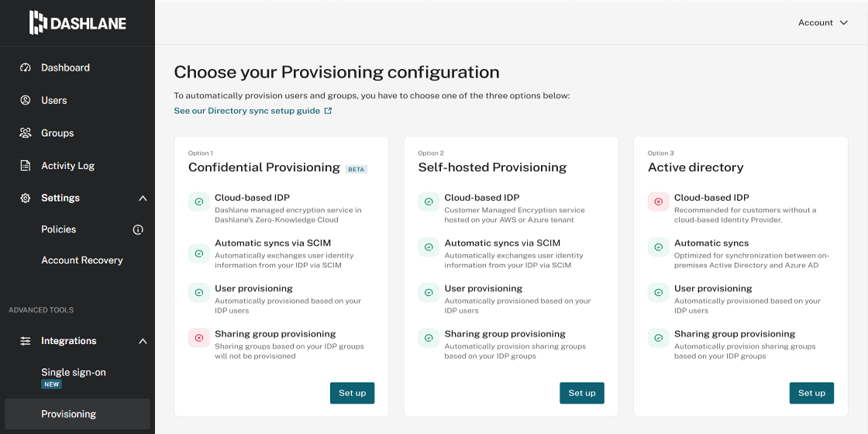The height and width of the screenshot is (434, 868).
Task: Click the info icon next to Policies
Action: point(139,229)
